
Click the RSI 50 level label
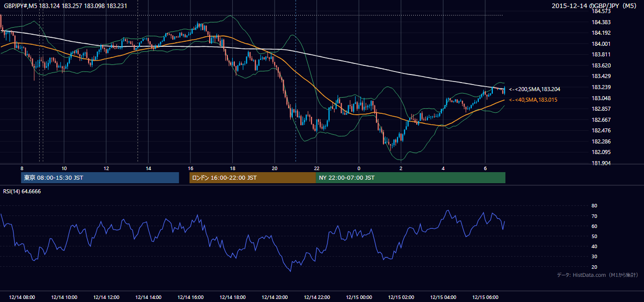[594, 236]
